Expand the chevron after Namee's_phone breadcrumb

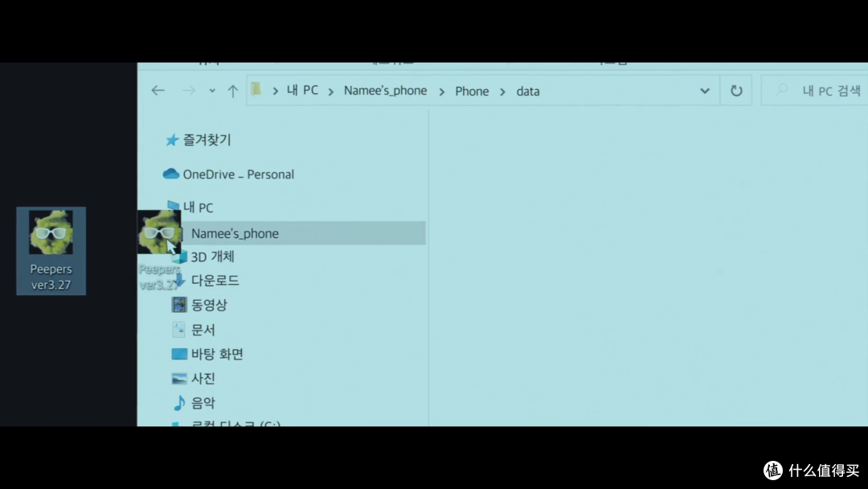[442, 92]
